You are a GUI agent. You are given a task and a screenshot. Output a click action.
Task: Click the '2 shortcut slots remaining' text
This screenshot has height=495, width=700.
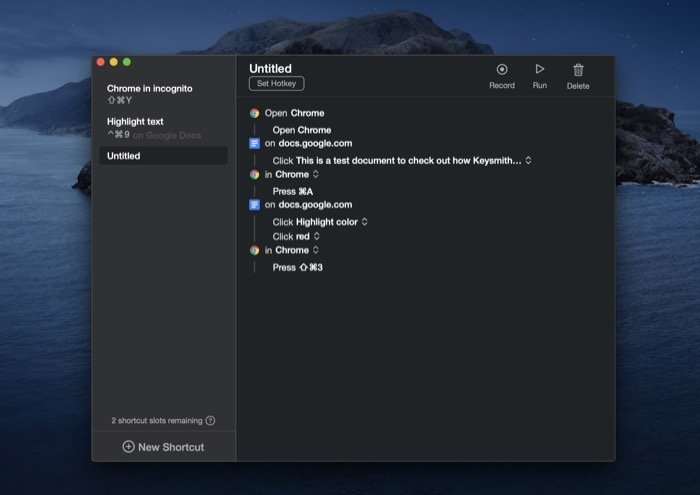(x=157, y=420)
